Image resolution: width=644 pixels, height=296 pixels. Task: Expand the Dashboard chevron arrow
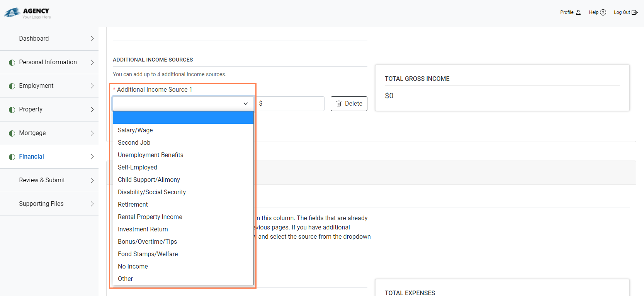92,39
